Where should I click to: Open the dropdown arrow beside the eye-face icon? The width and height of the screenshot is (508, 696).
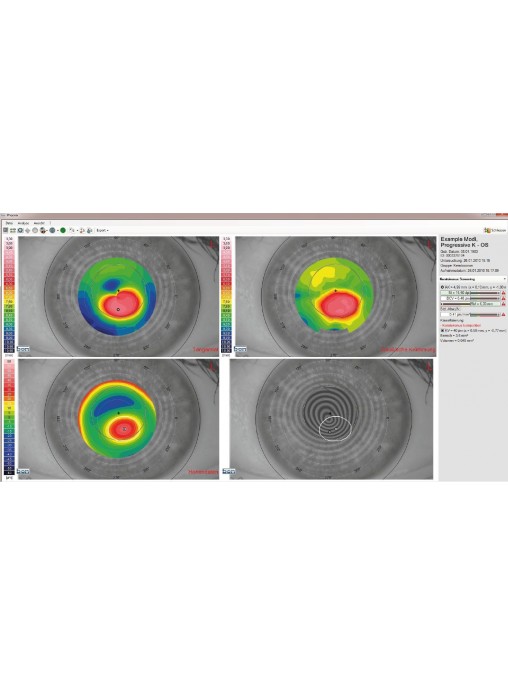click(47, 231)
